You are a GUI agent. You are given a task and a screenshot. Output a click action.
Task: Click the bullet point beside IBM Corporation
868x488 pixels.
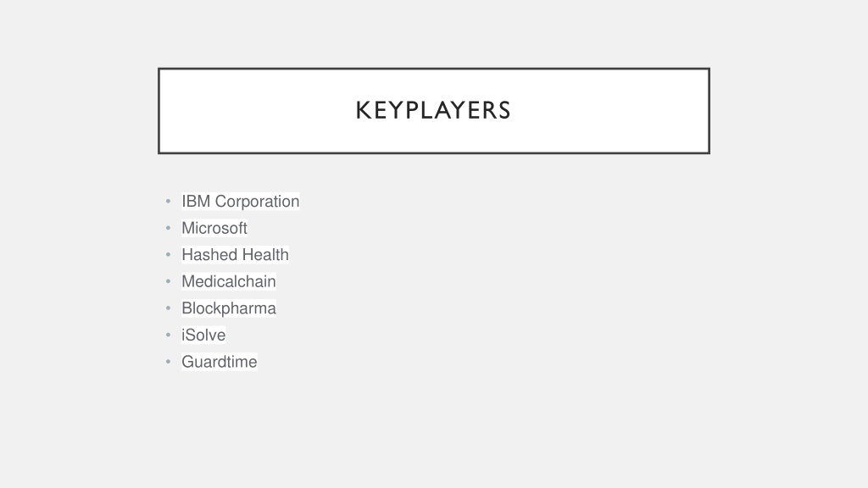(169, 202)
